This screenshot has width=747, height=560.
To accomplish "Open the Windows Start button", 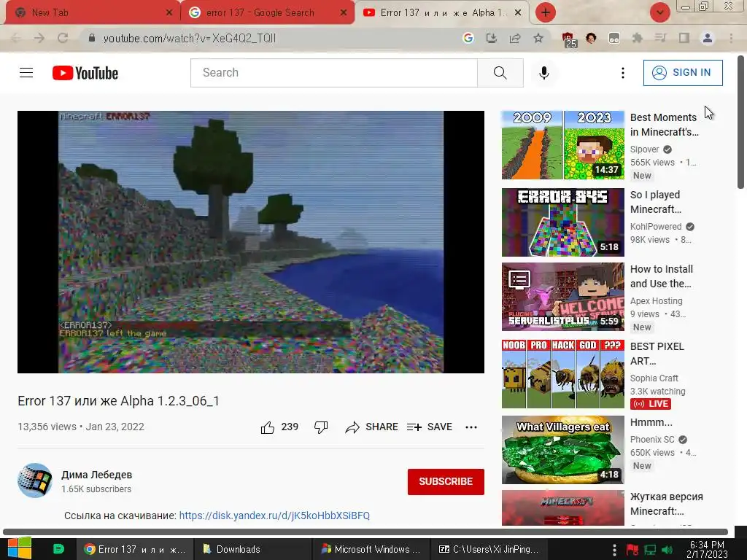I will pyautogui.click(x=19, y=548).
